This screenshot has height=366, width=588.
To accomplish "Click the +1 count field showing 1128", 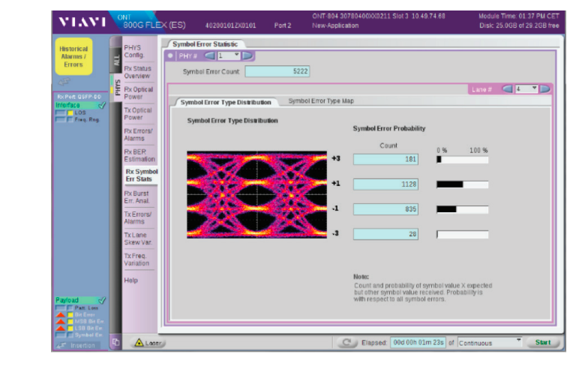I will pyautogui.click(x=385, y=184).
